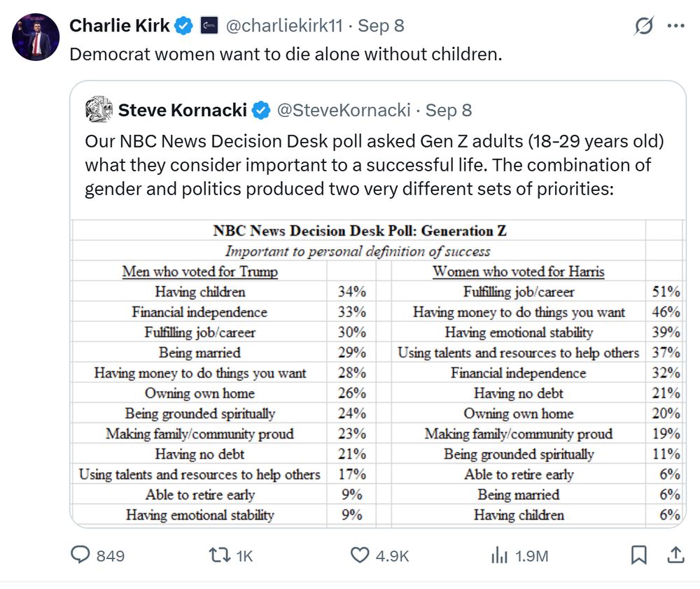
Task: Click the reply icon showing 849
Action: pyautogui.click(x=83, y=555)
